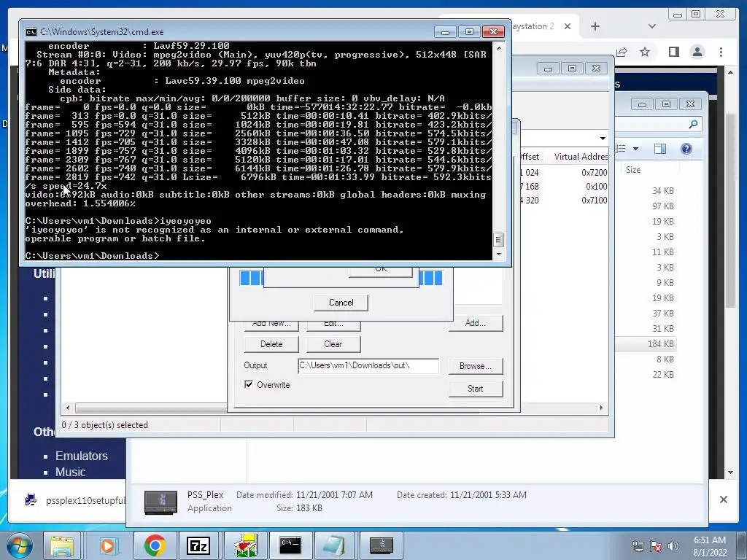Click horizontal scrollbar left arrow in list

point(68,408)
